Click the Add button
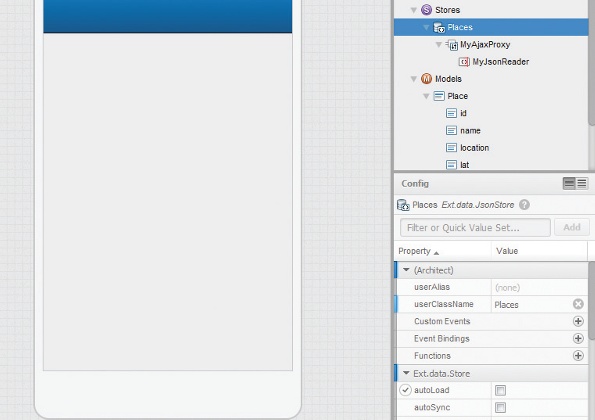The height and width of the screenshot is (420, 595). click(571, 227)
